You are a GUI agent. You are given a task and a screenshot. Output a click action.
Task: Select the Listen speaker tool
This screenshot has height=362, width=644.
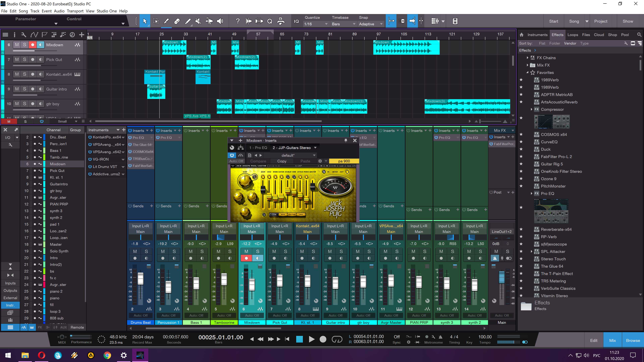pos(220,21)
